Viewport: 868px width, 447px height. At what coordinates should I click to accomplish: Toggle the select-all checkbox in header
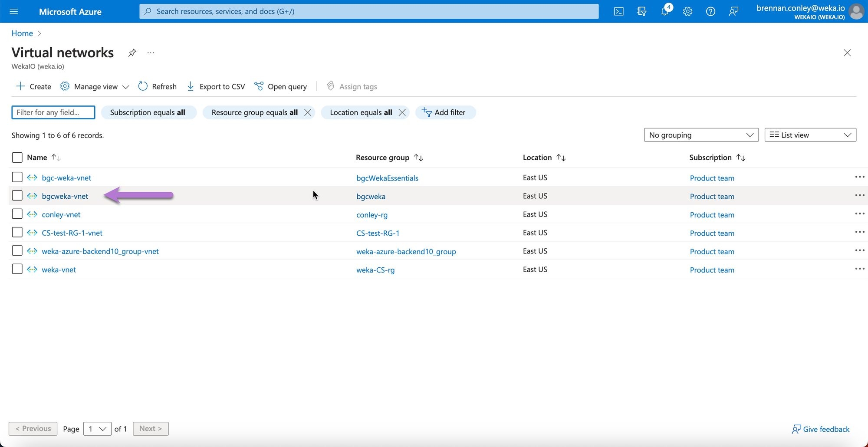pyautogui.click(x=17, y=158)
